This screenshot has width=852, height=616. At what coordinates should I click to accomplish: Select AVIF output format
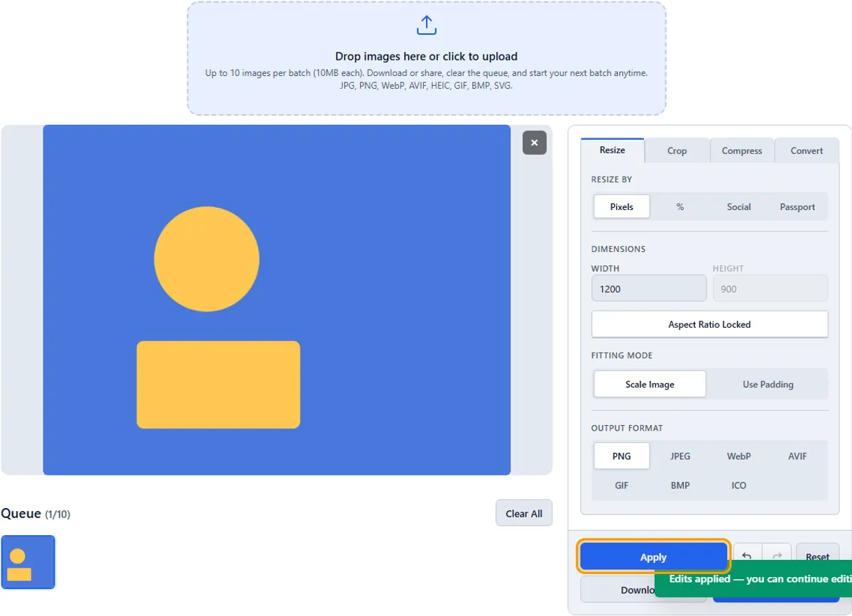coord(797,456)
